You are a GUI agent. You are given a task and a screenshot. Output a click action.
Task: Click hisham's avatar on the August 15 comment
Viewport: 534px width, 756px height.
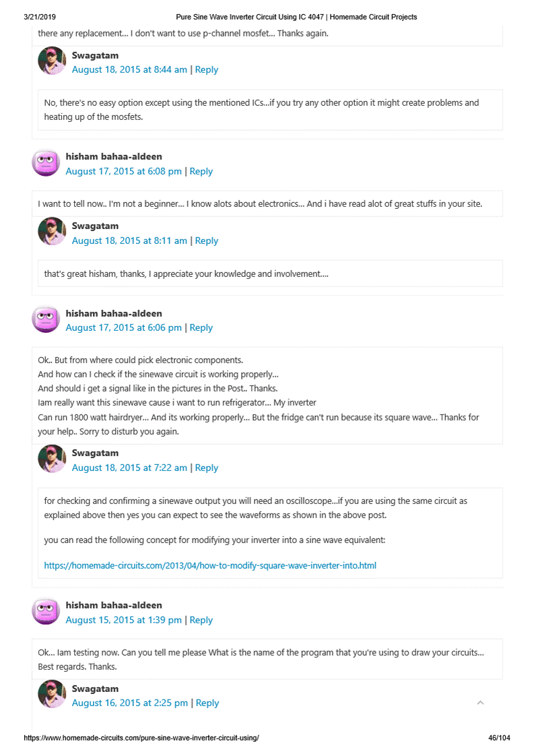(x=46, y=611)
